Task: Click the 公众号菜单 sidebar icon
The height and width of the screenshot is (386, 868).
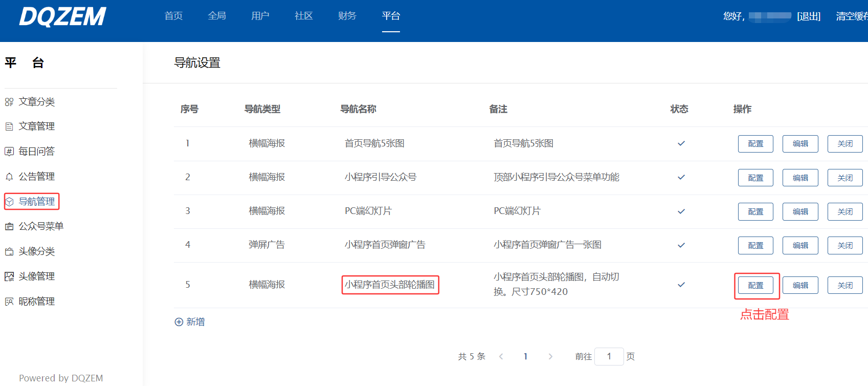Action: pos(9,226)
